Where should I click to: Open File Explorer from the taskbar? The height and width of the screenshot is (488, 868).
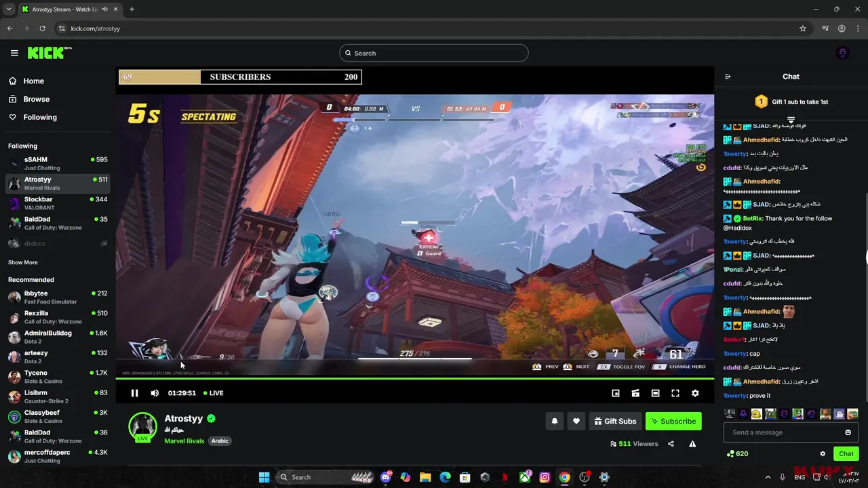tap(425, 477)
